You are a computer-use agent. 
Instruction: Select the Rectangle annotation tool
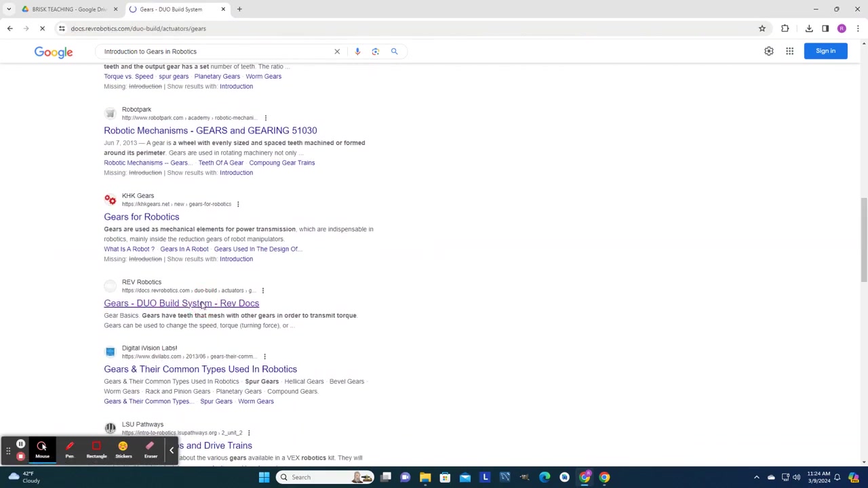(x=96, y=450)
